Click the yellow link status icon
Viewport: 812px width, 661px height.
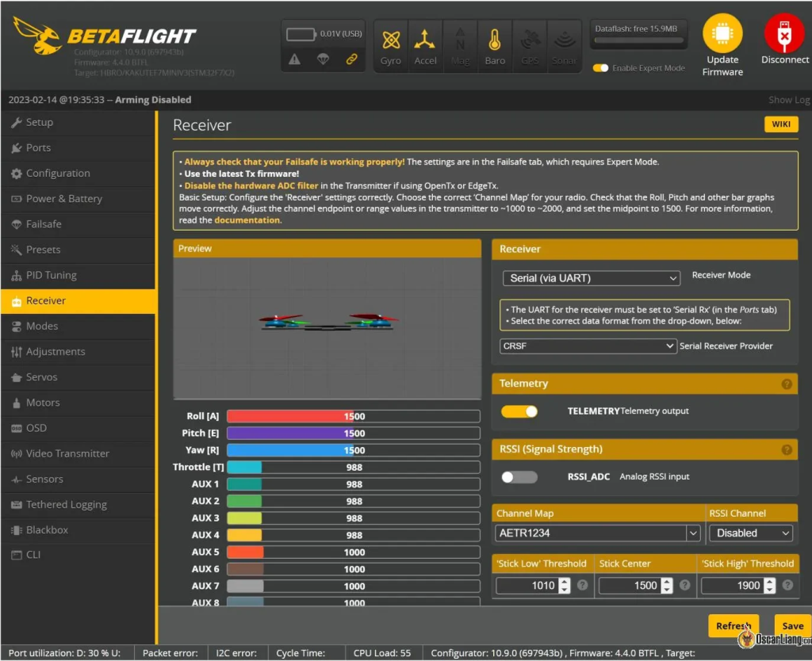click(351, 59)
